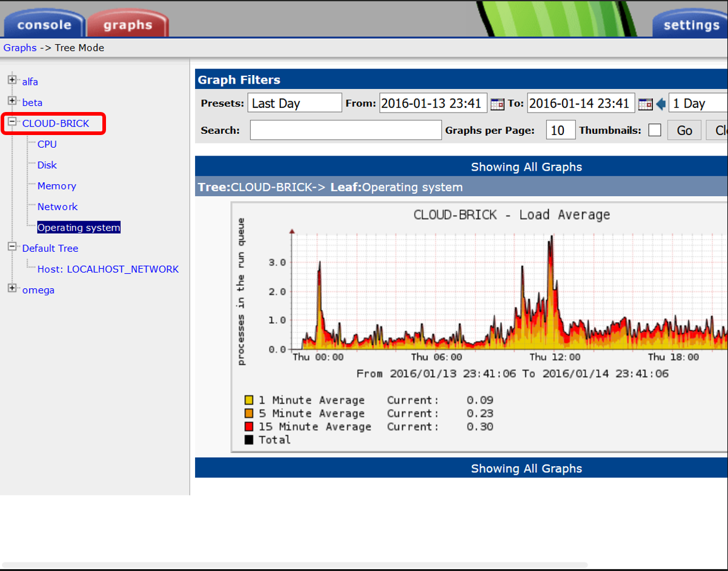The image size is (728, 571).
Task: Switch to the graphs tab
Action: click(128, 25)
